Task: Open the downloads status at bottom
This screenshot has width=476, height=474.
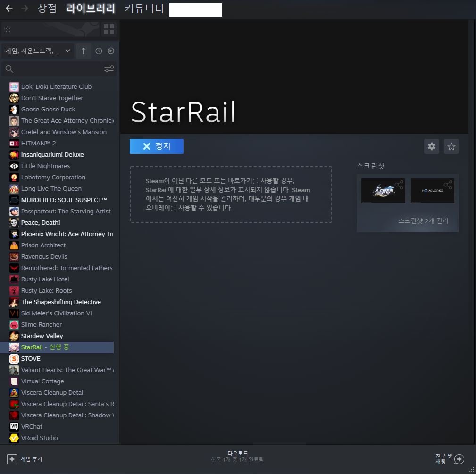Action: pos(238,456)
